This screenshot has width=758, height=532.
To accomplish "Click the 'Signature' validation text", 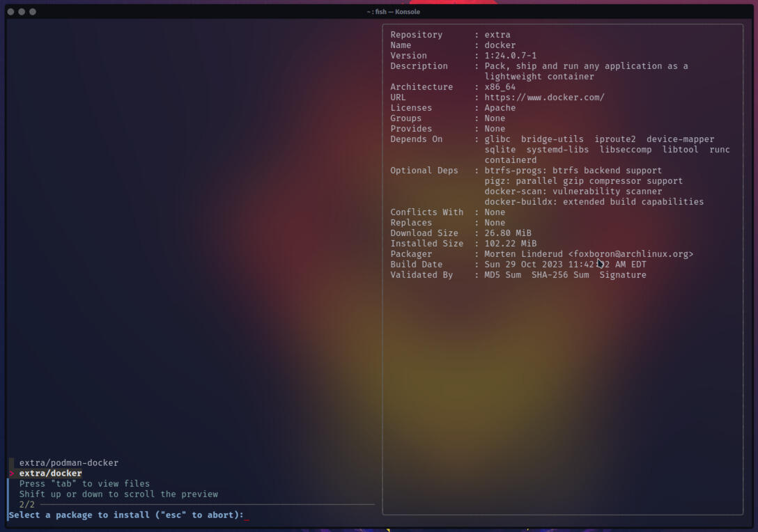I will click(x=623, y=275).
